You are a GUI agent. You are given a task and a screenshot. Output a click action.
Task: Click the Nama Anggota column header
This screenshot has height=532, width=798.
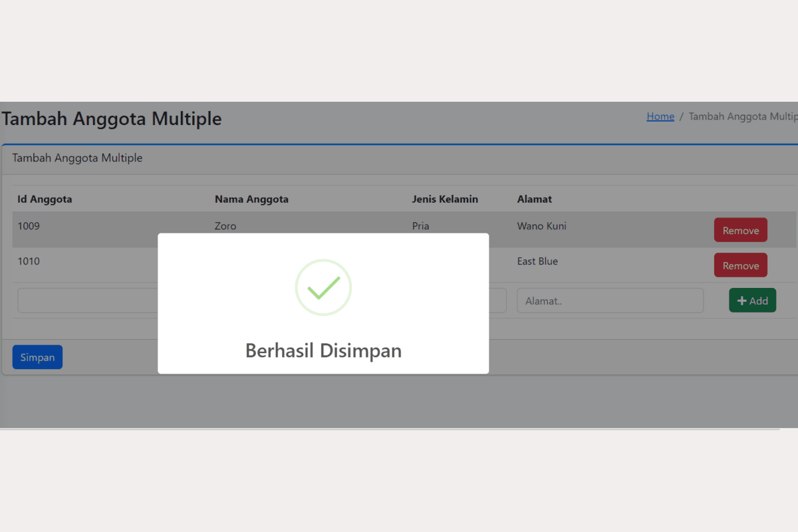coord(251,199)
